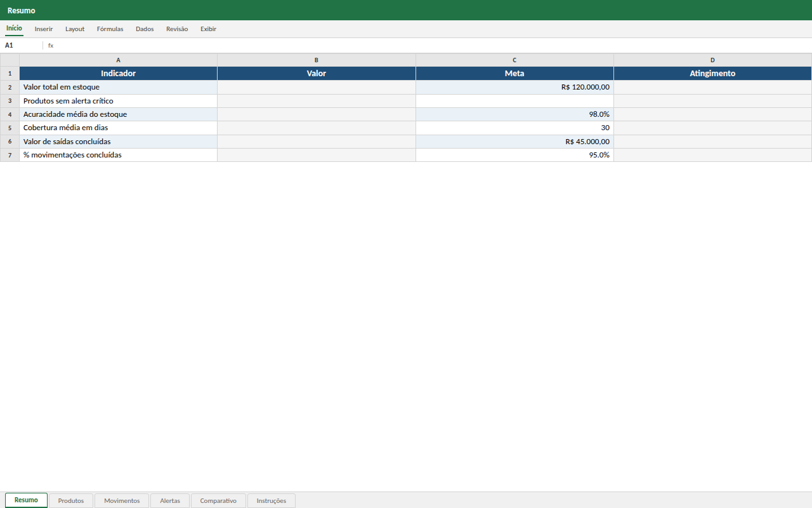
Task: Select the Meta cell R$ 120.000,00
Action: pyautogui.click(x=514, y=88)
